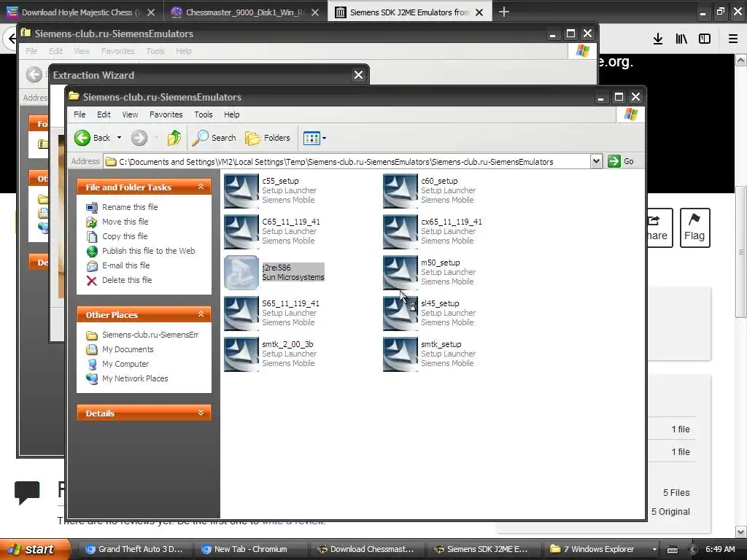
Task: Select the m50_setup installer icon
Action: (x=400, y=273)
